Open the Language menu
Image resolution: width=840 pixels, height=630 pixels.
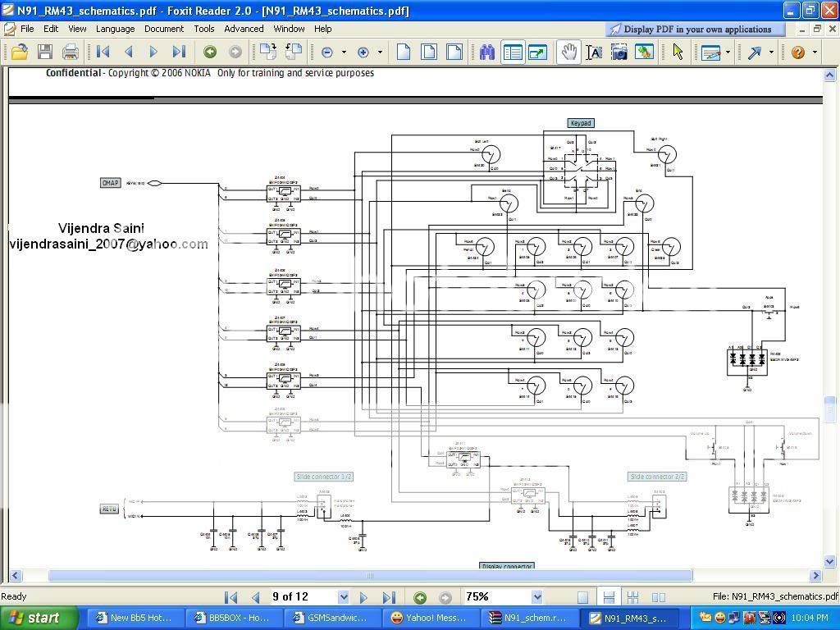[x=115, y=29]
